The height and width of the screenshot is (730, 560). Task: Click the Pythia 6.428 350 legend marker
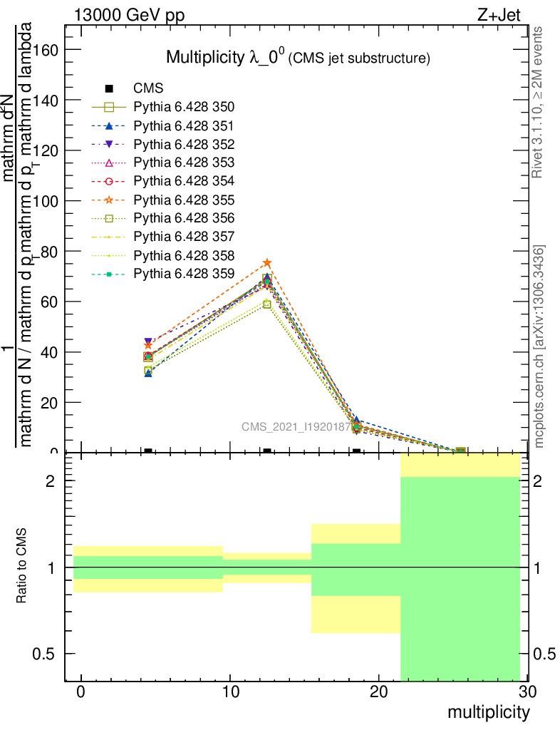click(109, 107)
